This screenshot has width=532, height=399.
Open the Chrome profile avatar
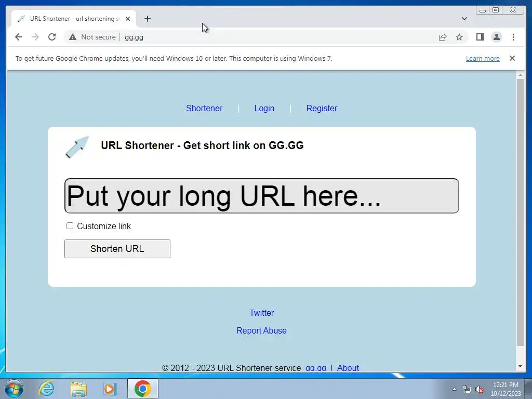pyautogui.click(x=496, y=37)
